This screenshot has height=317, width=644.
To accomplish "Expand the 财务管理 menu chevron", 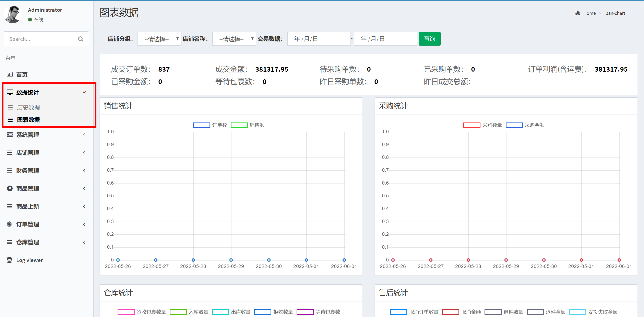I will pos(84,171).
